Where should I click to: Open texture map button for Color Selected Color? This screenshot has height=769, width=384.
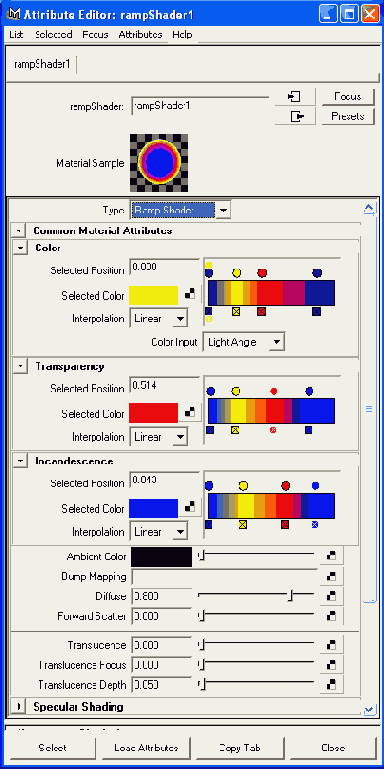(190, 294)
